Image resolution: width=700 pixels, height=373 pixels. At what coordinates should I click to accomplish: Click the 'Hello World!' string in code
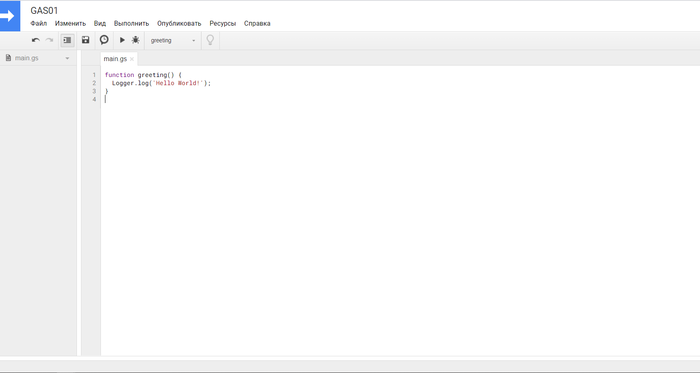coord(179,83)
